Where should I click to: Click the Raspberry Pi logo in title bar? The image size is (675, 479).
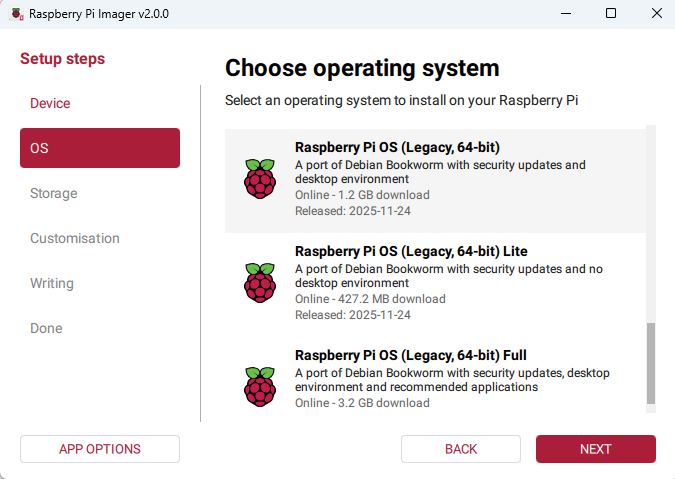(14, 14)
